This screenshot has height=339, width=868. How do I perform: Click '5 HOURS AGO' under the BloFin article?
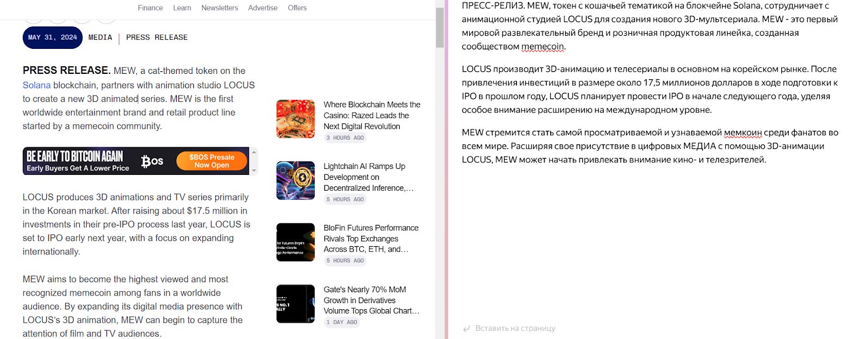click(345, 261)
